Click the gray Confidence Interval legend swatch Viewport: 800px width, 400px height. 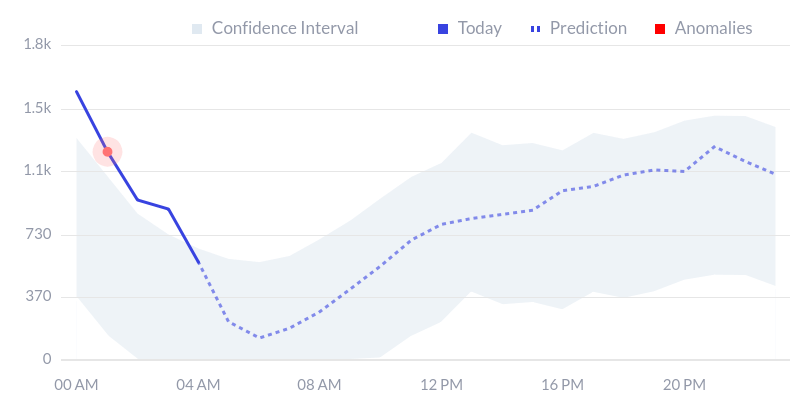[197, 28]
